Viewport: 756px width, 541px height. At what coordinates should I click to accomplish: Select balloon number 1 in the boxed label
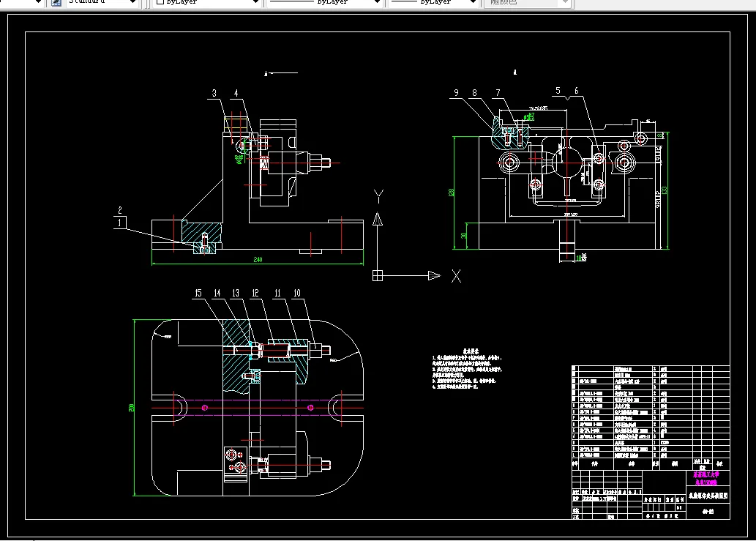(119, 223)
